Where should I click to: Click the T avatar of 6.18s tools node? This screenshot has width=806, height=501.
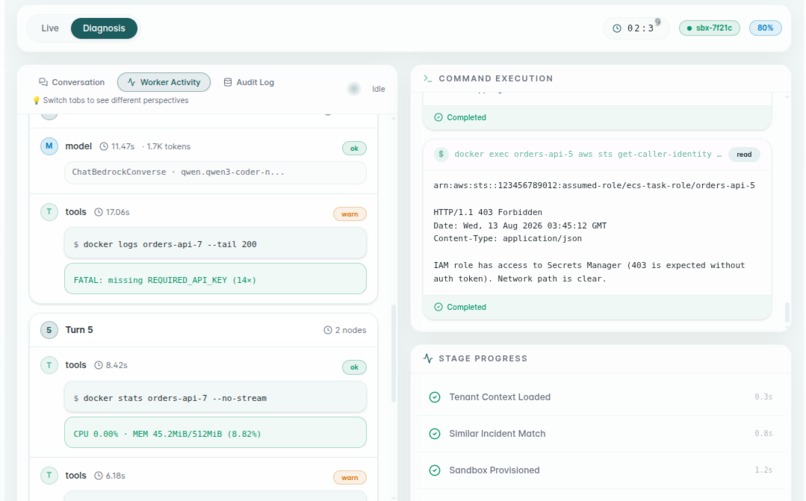pyautogui.click(x=49, y=475)
